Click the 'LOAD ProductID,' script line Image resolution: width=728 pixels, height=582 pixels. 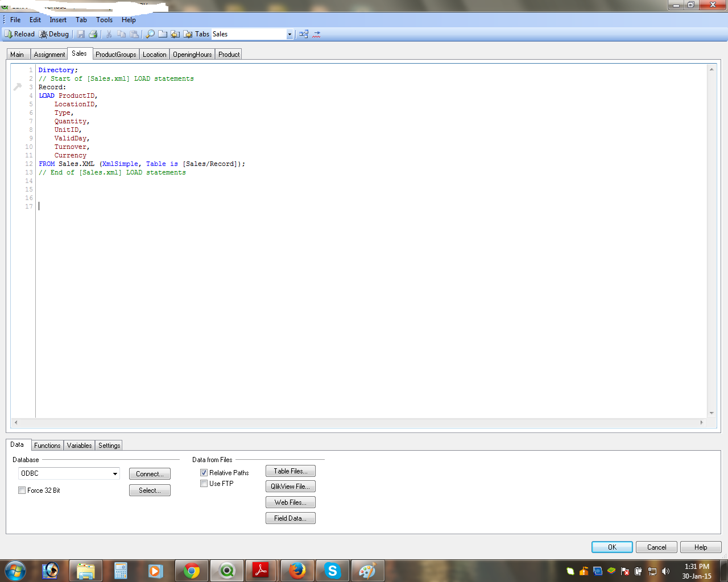coord(68,95)
